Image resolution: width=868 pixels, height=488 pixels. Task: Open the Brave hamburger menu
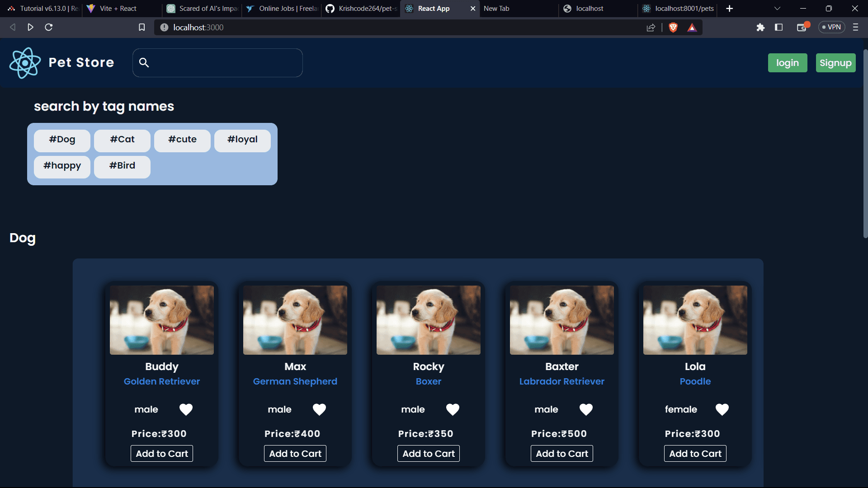click(855, 28)
